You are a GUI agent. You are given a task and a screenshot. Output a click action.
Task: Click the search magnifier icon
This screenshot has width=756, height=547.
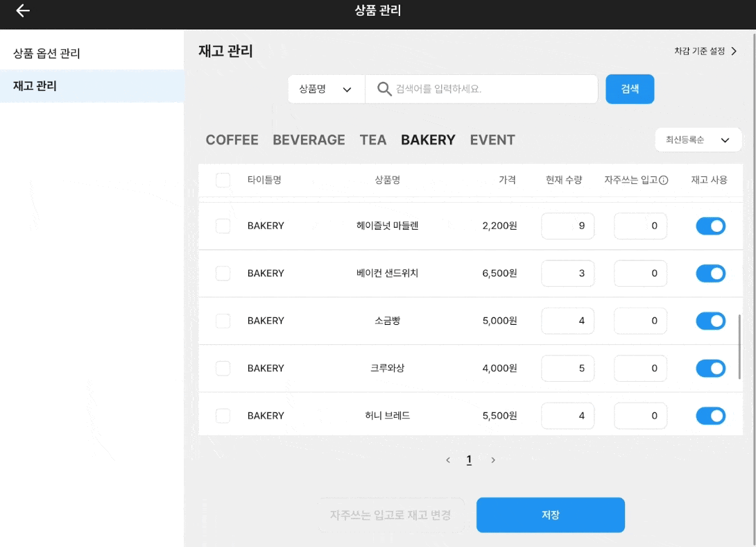point(384,89)
